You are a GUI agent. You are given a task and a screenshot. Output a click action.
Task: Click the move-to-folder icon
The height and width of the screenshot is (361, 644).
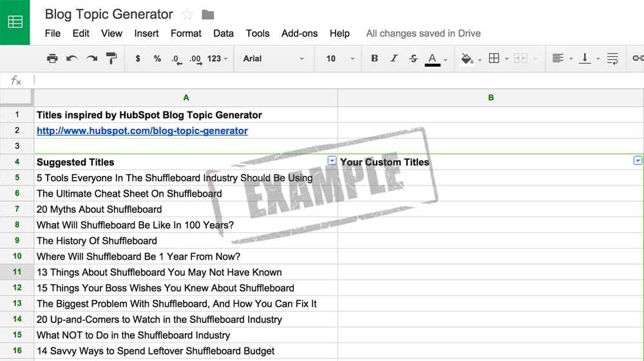(x=208, y=15)
